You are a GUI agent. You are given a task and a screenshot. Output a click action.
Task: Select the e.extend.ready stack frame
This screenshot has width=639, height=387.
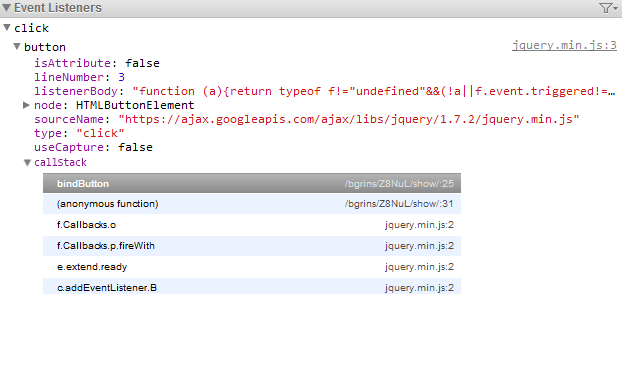pos(252,267)
